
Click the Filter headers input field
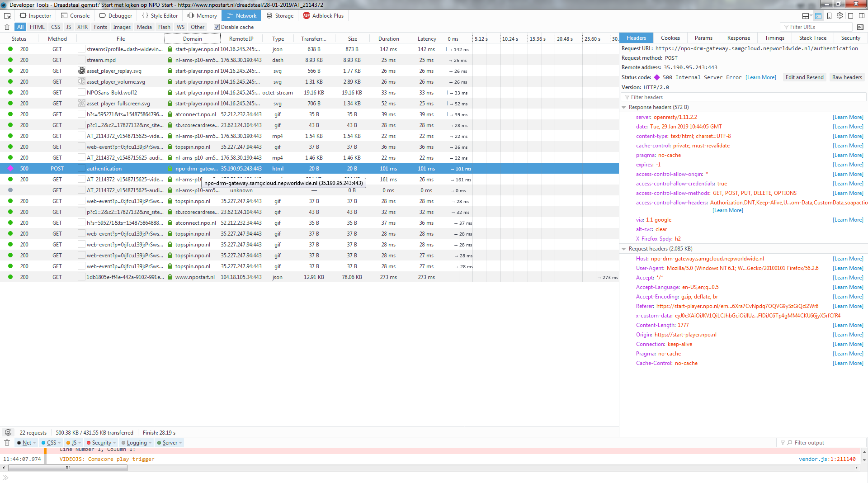coord(744,97)
